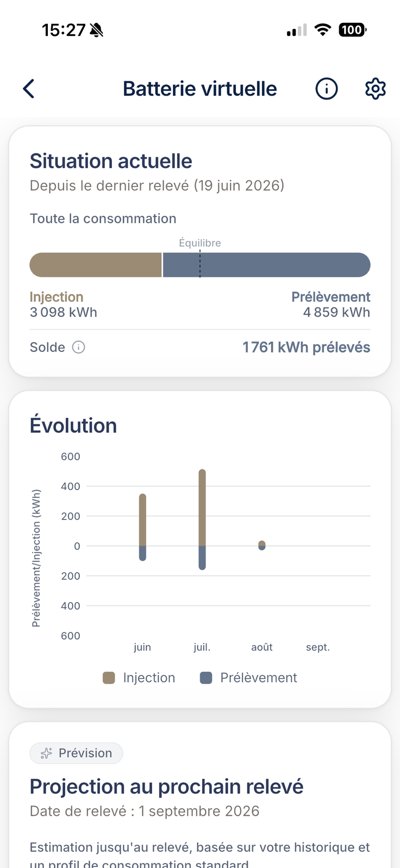Tap the info icon next to Solde

pos(78,347)
